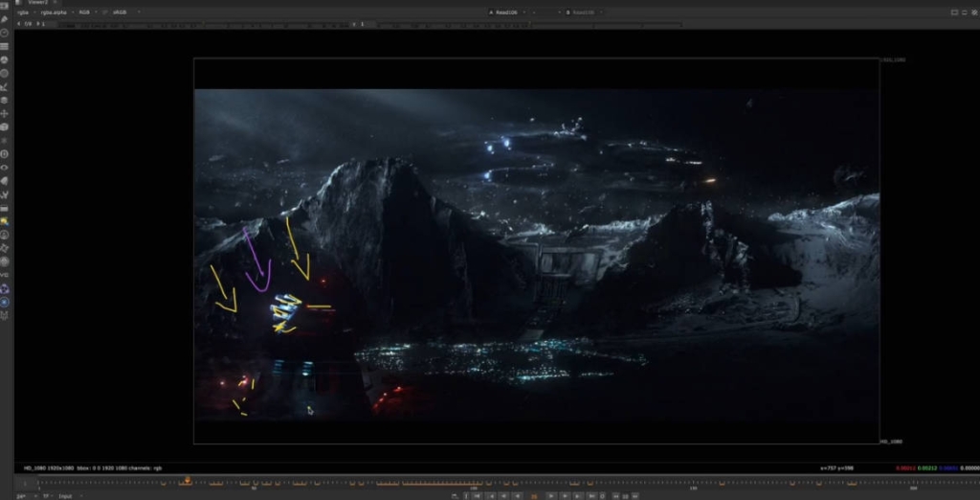Screen dimensions: 980x500
Task: Open the Views nodes eye icon menu
Action: pos(5,167)
